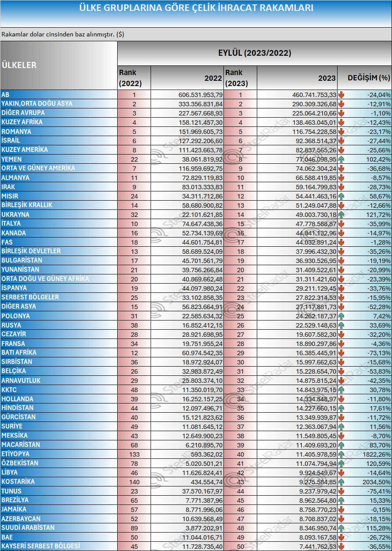The height and width of the screenshot is (551, 392).
Task: Click the note 'Rakamlar dolar cinsinden baz alınmıştır. ($)'
Action: click(x=63, y=34)
